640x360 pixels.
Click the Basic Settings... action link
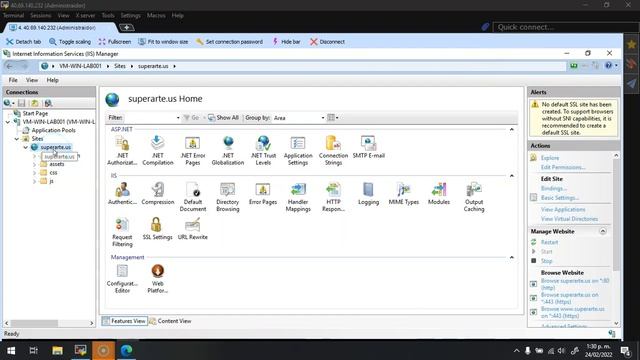tap(560, 198)
